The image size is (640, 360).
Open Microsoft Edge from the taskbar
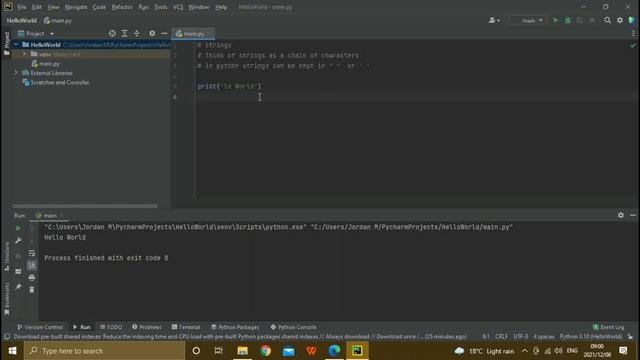334,351
